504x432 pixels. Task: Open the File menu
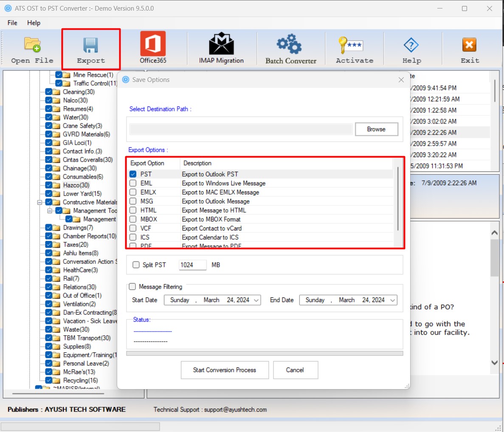coord(11,23)
